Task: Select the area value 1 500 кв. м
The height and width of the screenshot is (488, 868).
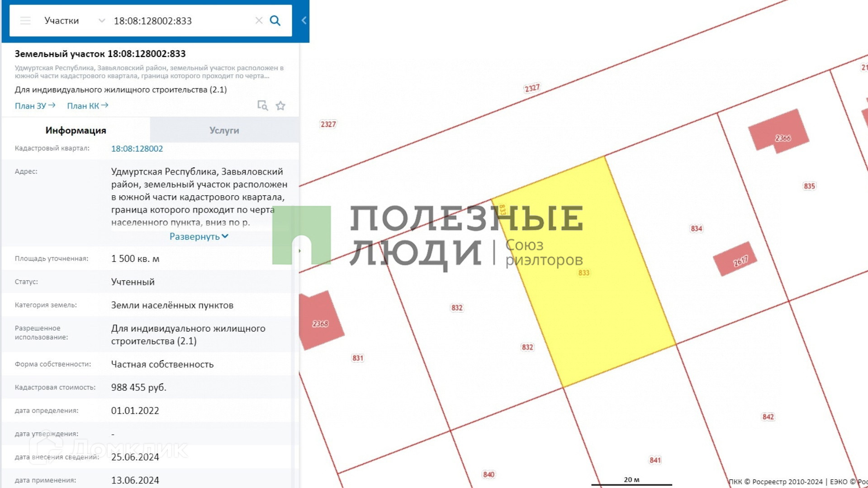Action: [135, 259]
